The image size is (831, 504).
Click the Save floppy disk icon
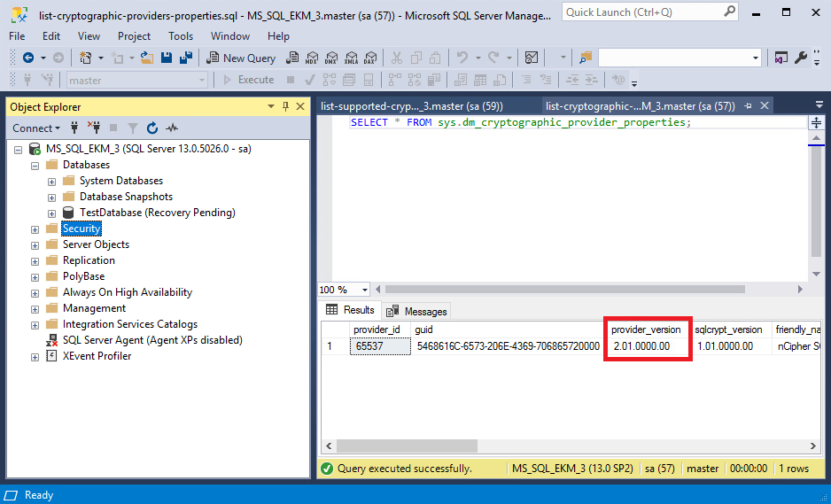coord(167,58)
